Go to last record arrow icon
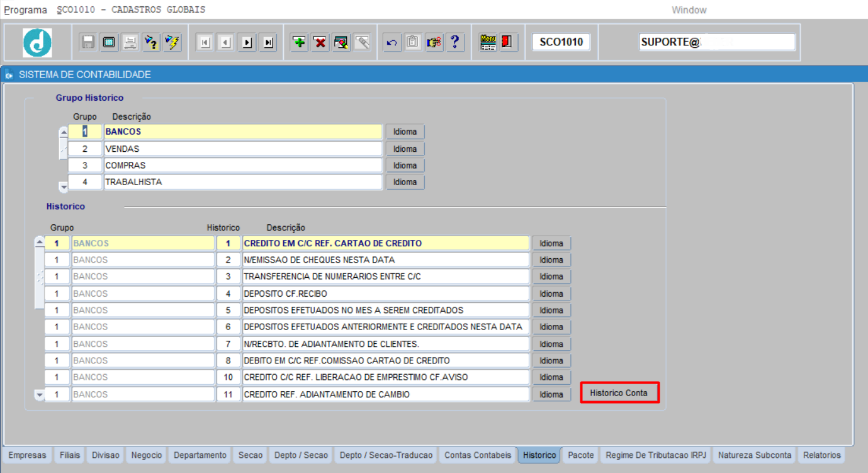This screenshot has height=473, width=868. tap(268, 42)
